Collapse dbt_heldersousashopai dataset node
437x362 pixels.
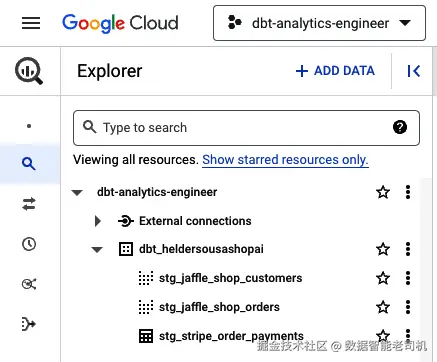[97, 249]
